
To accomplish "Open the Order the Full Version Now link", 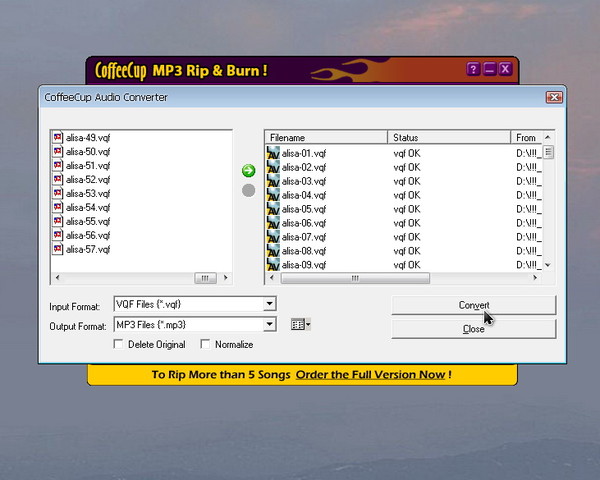I will (370, 374).
